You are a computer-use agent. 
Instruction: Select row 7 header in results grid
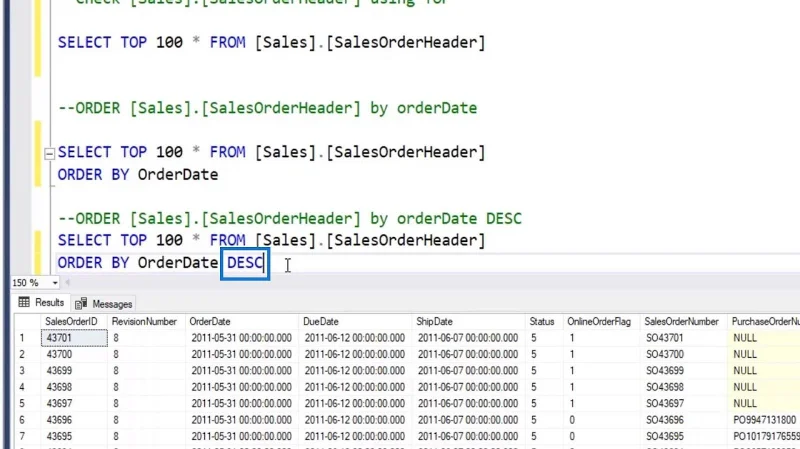27,436
